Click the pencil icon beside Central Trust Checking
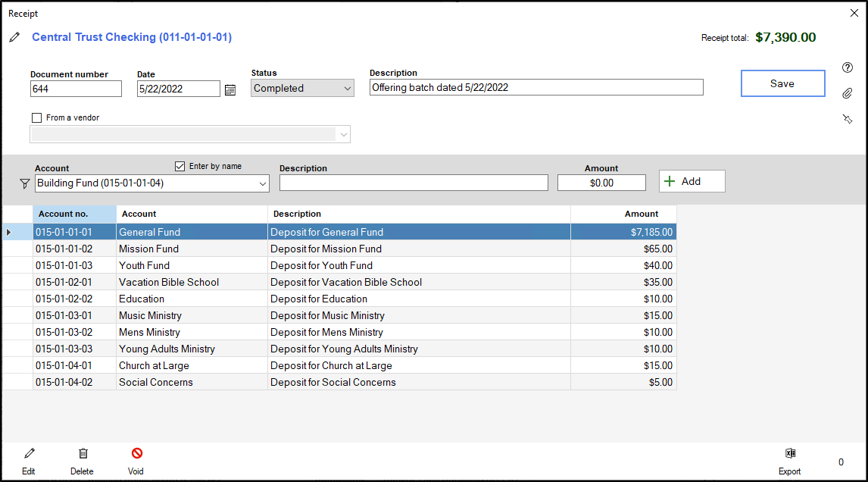The image size is (868, 482). point(15,38)
